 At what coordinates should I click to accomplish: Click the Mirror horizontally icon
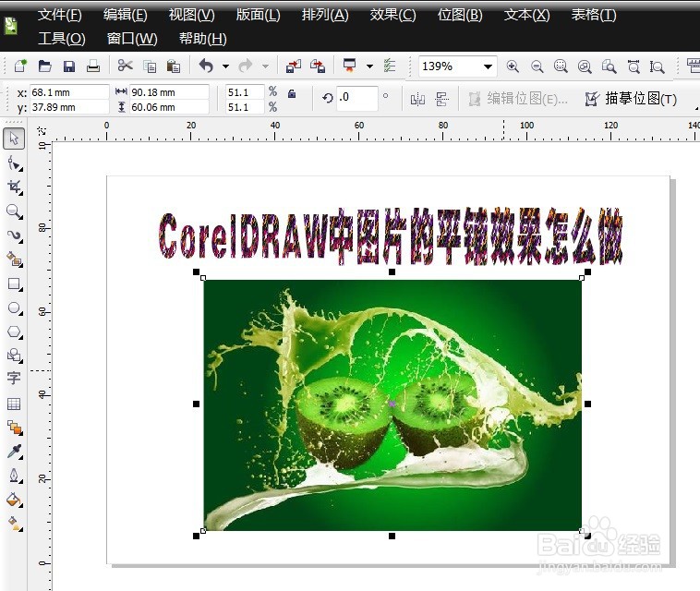(417, 99)
